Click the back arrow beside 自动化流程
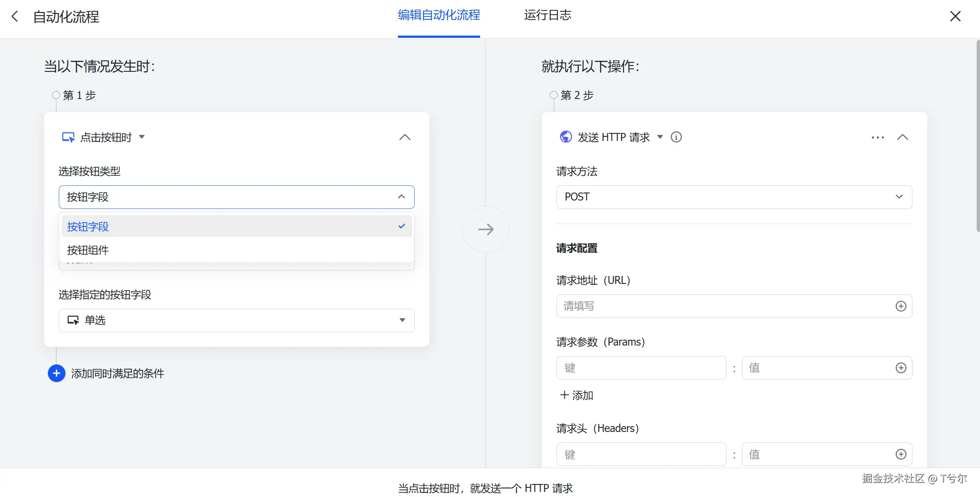 point(15,17)
